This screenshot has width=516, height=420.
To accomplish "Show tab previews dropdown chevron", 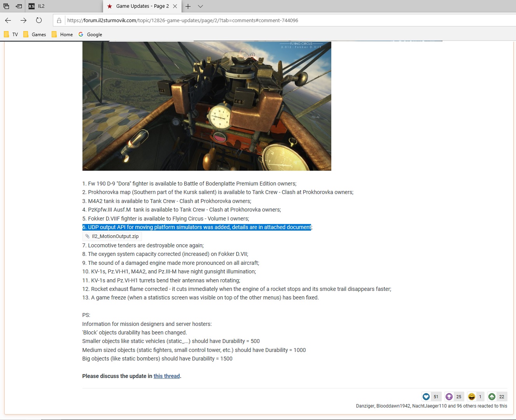I will point(200,6).
